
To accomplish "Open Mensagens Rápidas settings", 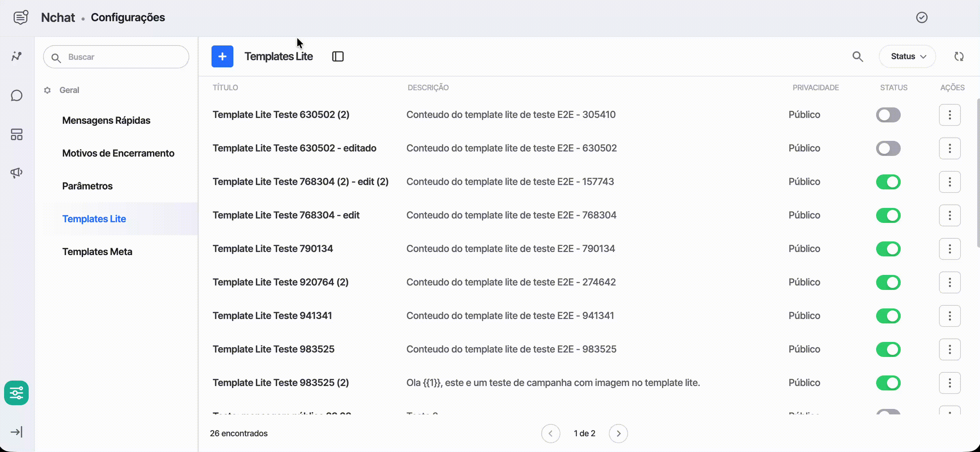I will (x=106, y=120).
